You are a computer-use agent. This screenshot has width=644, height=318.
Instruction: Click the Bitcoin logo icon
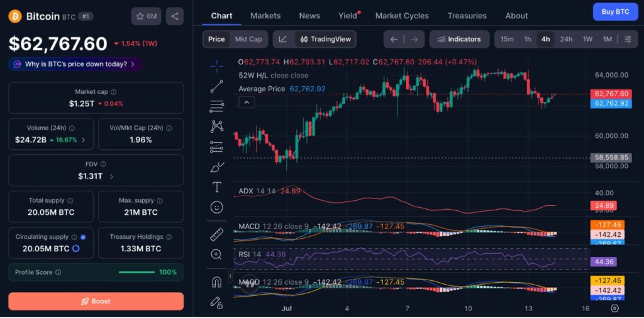(15, 16)
